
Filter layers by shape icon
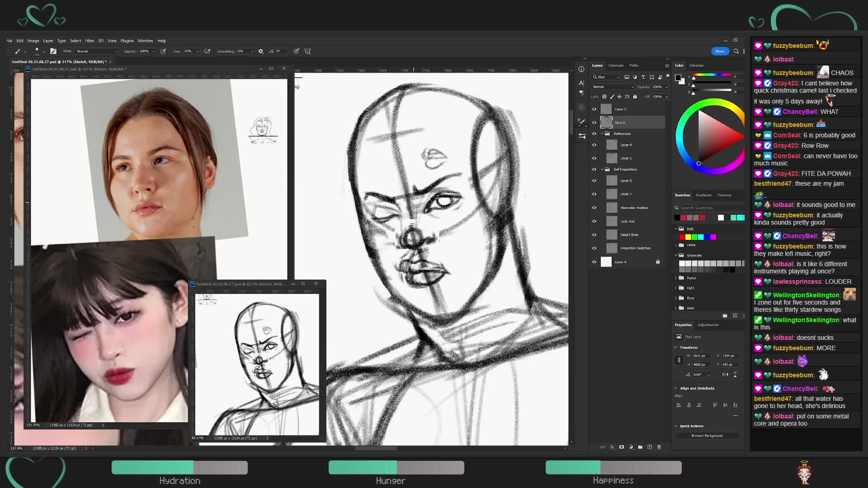651,77
